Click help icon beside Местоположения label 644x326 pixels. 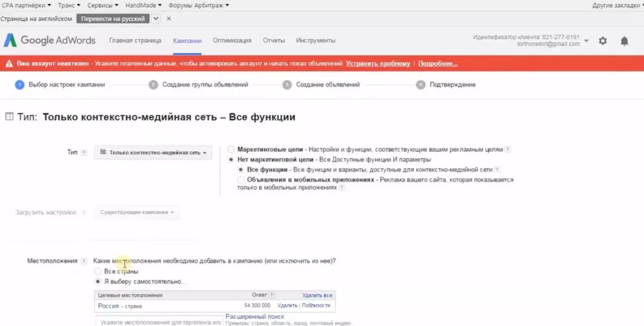[x=84, y=262]
